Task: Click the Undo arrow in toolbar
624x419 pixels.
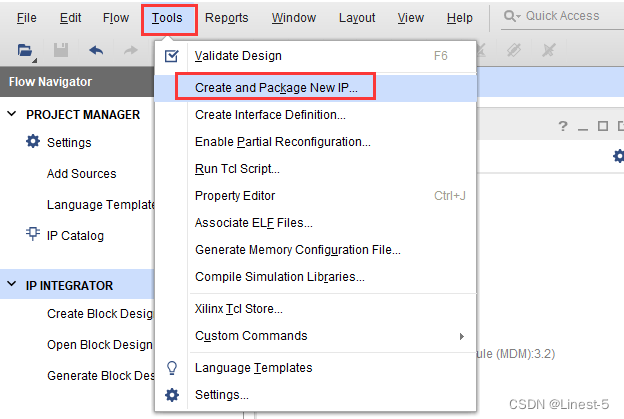Action: [96, 50]
